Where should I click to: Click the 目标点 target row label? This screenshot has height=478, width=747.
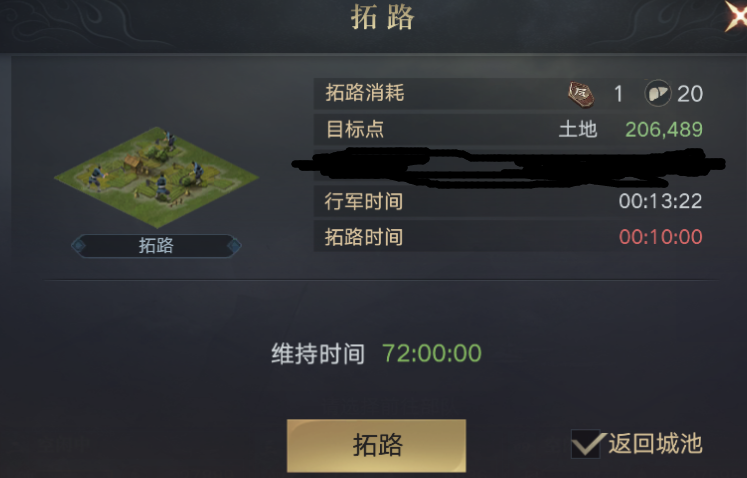355,129
